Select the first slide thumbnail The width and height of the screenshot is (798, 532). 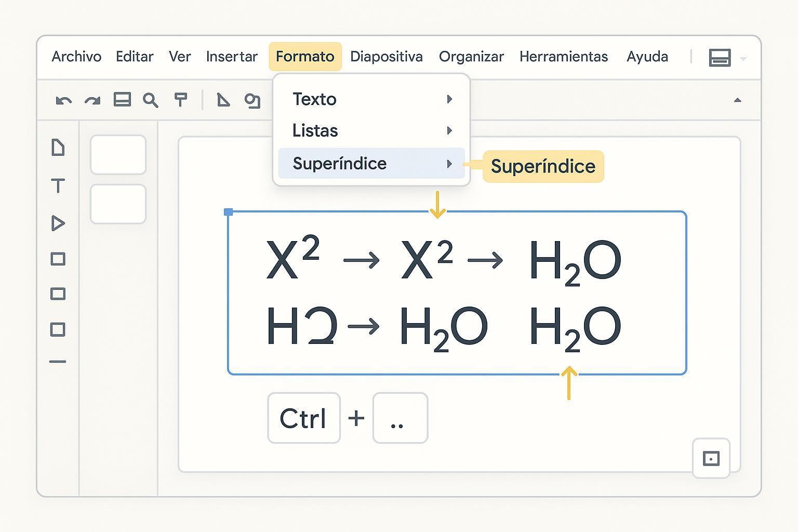tap(118, 155)
